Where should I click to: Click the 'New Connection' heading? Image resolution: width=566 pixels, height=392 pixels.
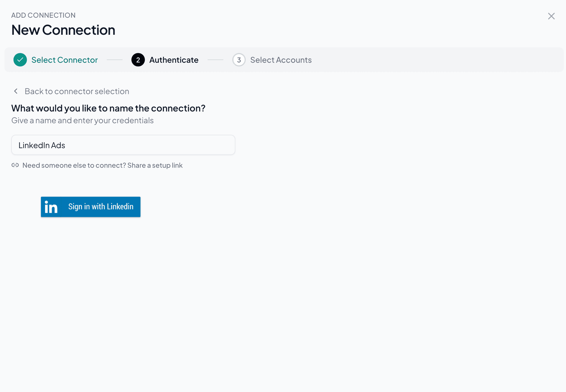(63, 30)
